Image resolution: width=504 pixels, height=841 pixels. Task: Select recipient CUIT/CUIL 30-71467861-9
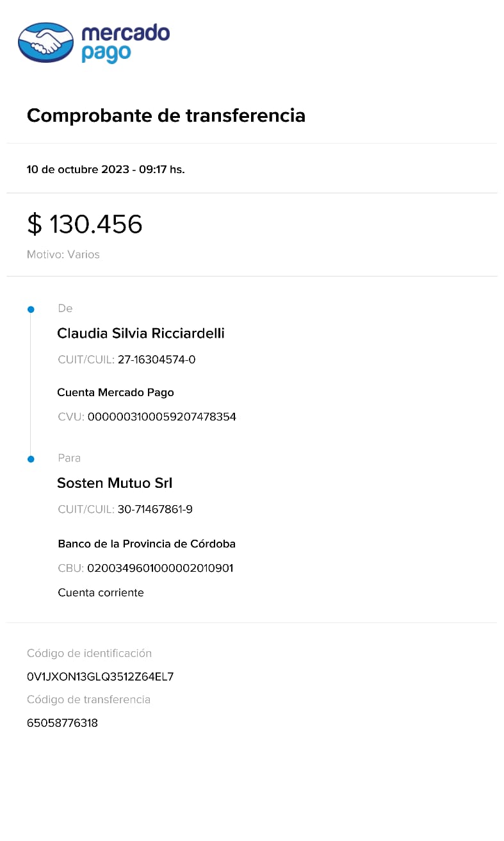[x=155, y=510]
